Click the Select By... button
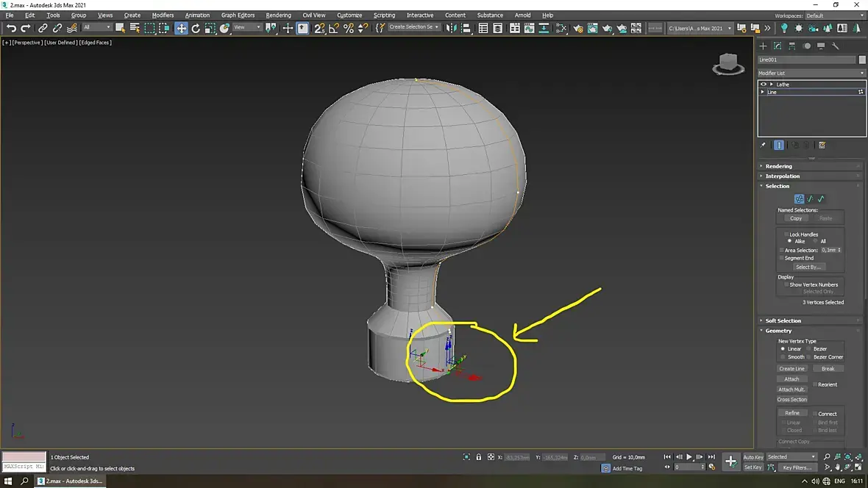This screenshot has width=868, height=488. (808, 267)
